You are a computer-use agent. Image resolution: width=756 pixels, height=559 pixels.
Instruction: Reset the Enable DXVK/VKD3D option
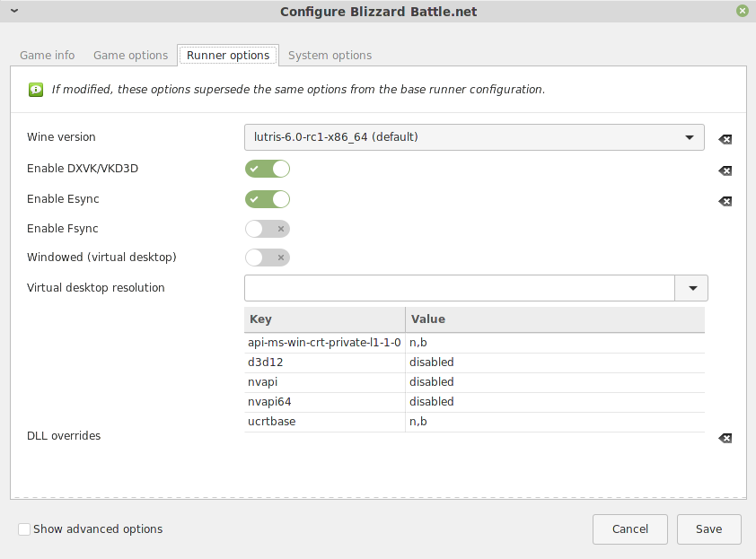click(725, 170)
